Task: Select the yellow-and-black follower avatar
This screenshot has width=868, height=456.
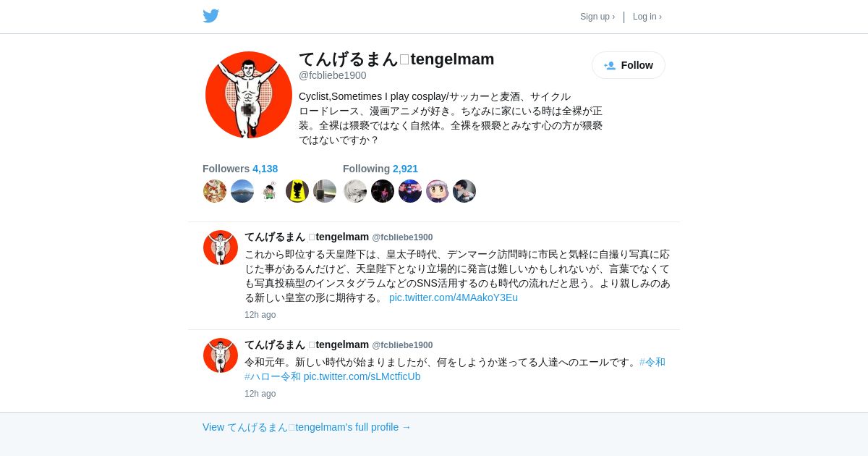Action: point(297,191)
